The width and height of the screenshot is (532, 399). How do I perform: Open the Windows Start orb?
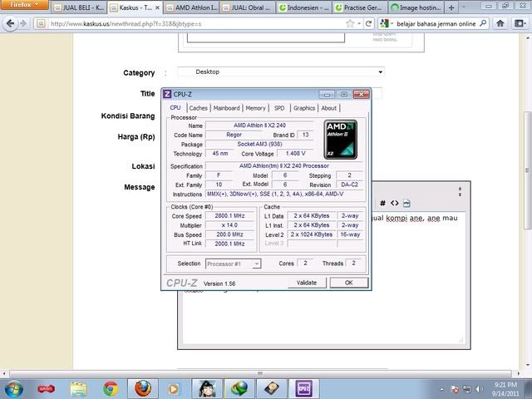(13, 389)
